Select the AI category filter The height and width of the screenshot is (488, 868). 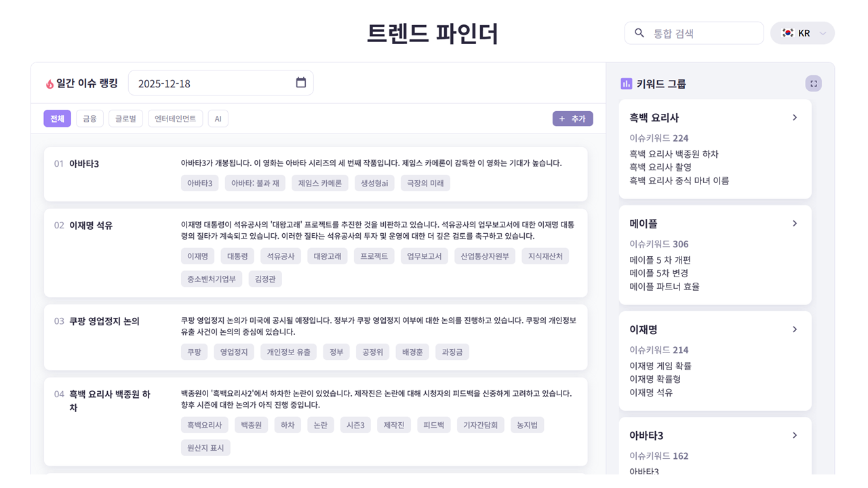(218, 119)
